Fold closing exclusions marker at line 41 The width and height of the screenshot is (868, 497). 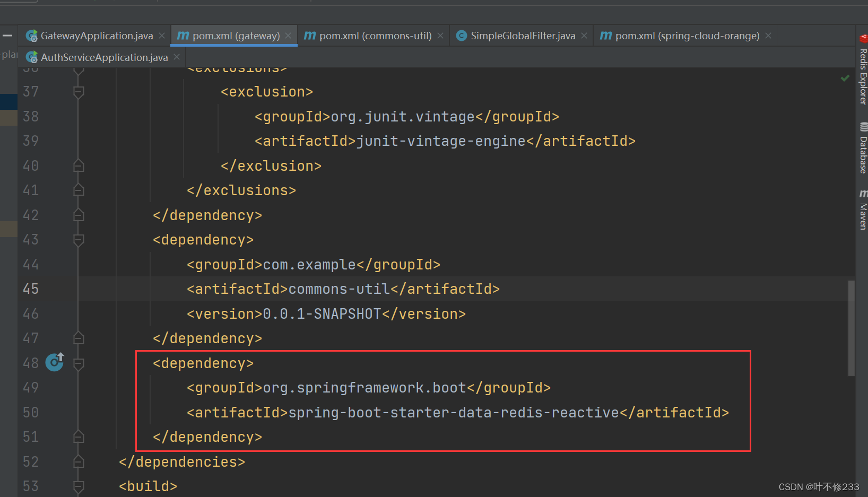click(79, 190)
